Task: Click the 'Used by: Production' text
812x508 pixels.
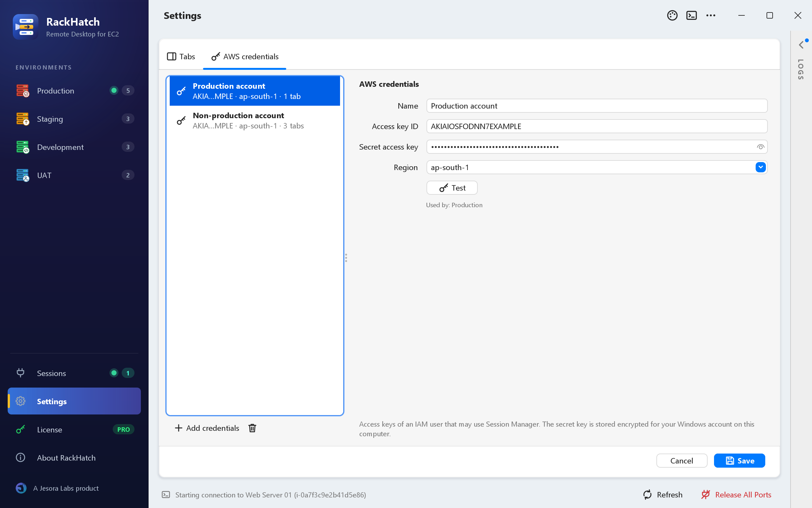Action: [454, 205]
